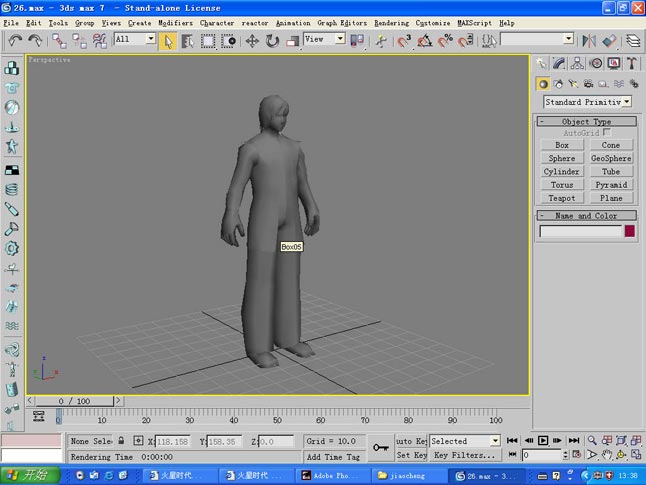Image resolution: width=646 pixels, height=485 pixels.
Task: Open the Named Selection Sets dropdown
Action: tap(569, 39)
